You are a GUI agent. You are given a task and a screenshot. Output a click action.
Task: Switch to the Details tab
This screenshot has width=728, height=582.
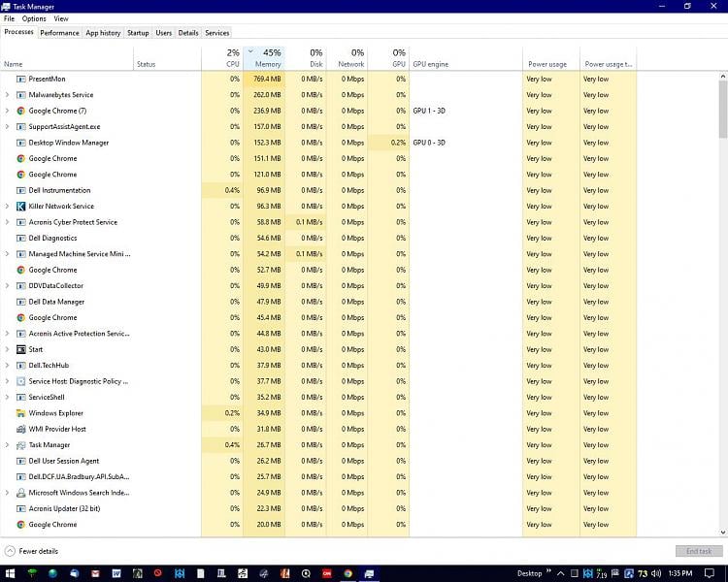(x=188, y=33)
